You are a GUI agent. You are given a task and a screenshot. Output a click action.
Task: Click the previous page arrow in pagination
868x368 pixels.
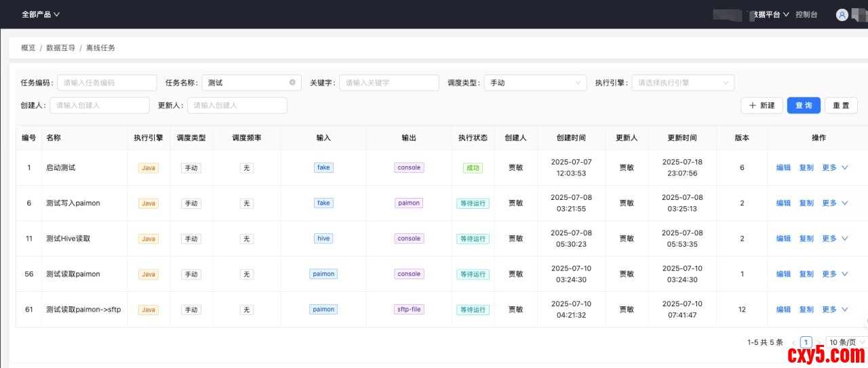(793, 343)
